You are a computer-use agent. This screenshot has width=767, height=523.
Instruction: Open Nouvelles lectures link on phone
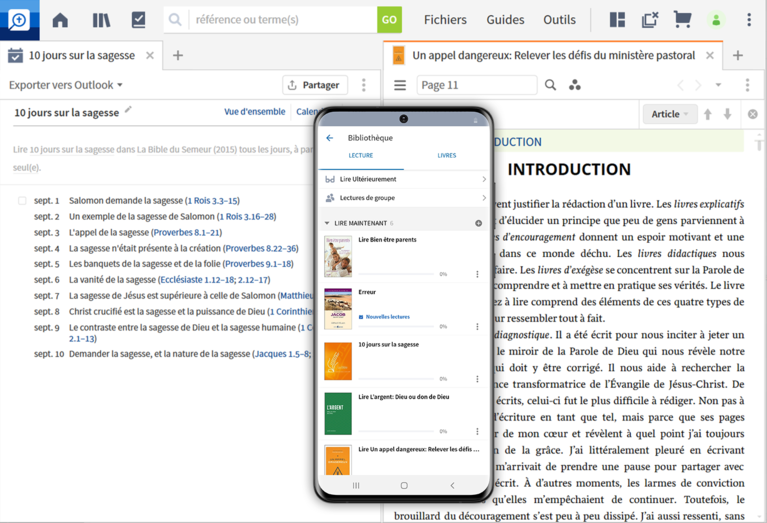(x=384, y=317)
